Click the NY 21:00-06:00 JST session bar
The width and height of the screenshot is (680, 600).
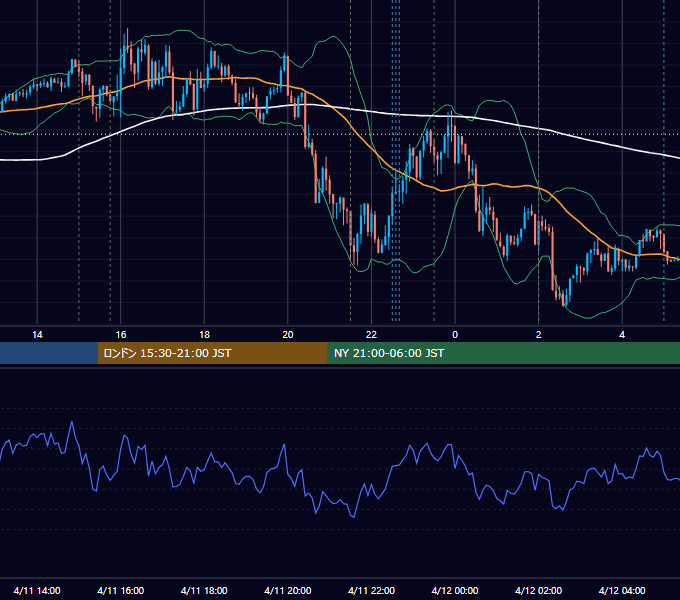(503, 353)
